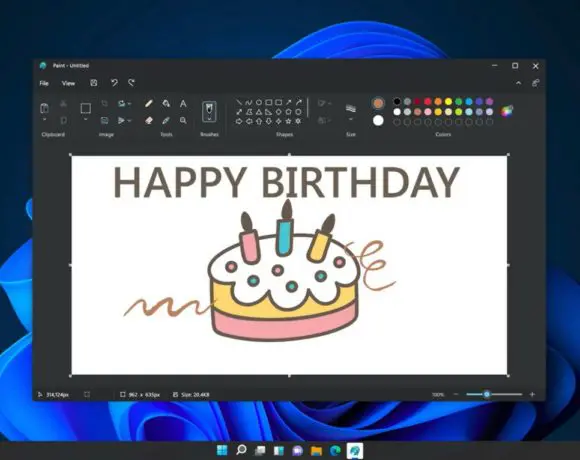
Task: Click the bottom-right canvas resize handle
Action: [x=508, y=376]
